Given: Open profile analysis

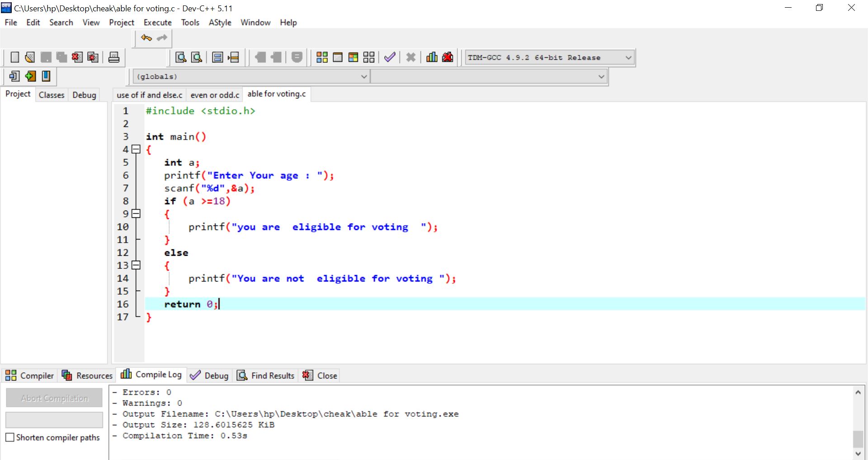Looking at the screenshot, I should (x=431, y=57).
